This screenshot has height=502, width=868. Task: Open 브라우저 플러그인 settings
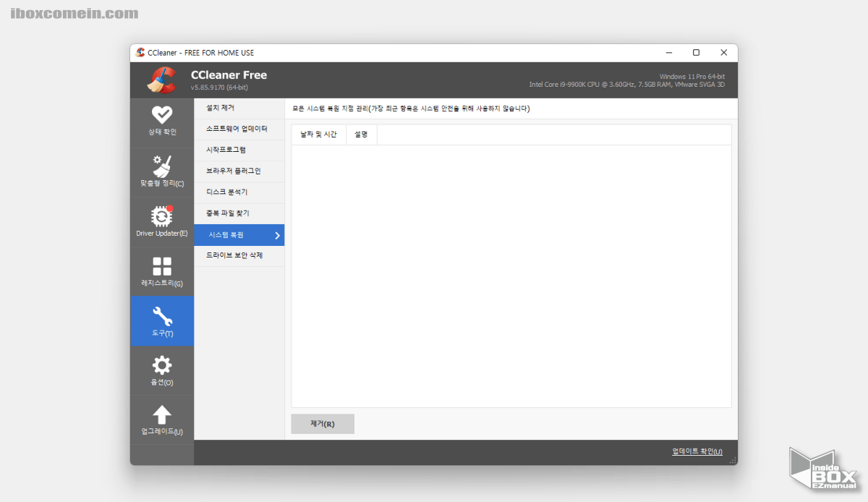(234, 171)
